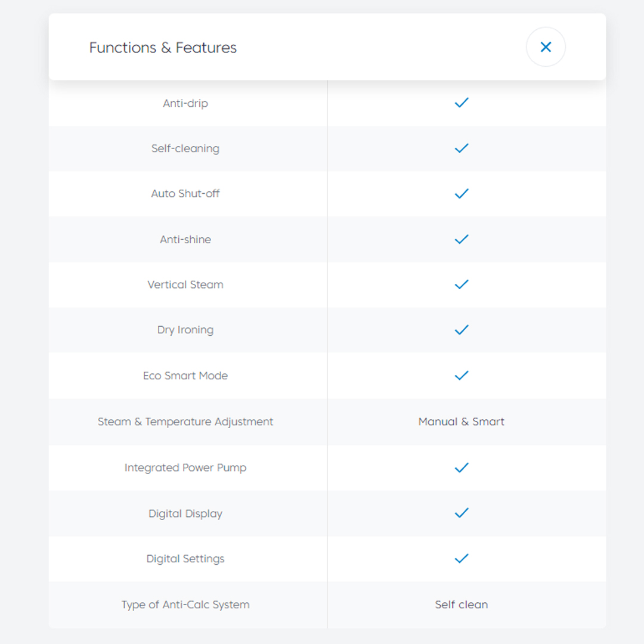
Task: Click the Dry Ironing checkmark icon
Action: pyautogui.click(x=462, y=330)
